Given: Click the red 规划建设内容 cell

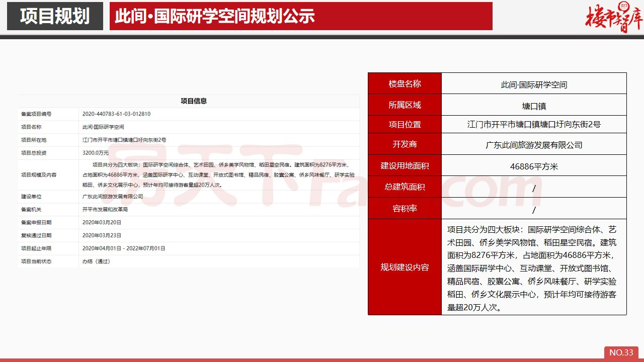Looking at the screenshot, I should click(405, 267).
